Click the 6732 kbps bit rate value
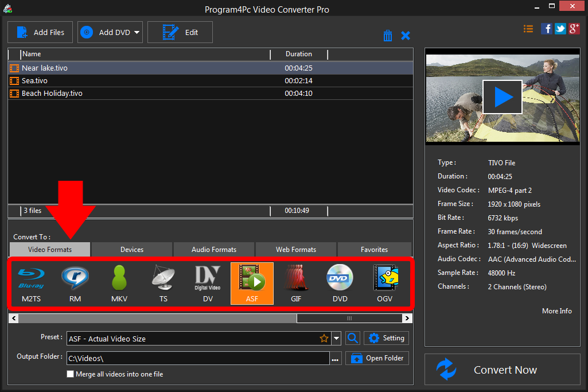The image size is (588, 392). 503,218
